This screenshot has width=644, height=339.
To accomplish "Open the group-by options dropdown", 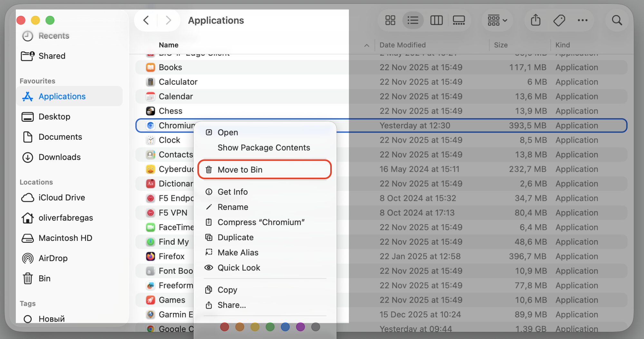I will point(497,20).
